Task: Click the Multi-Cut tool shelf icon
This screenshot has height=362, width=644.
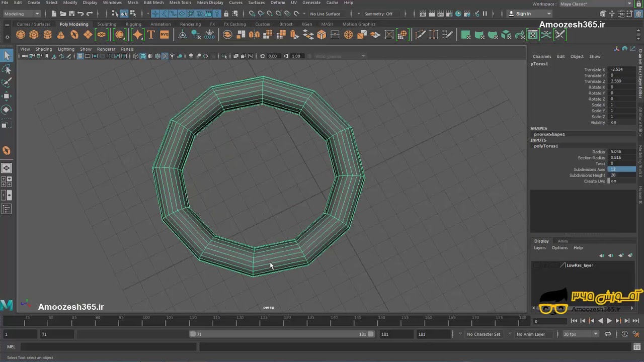Action: click(x=421, y=35)
